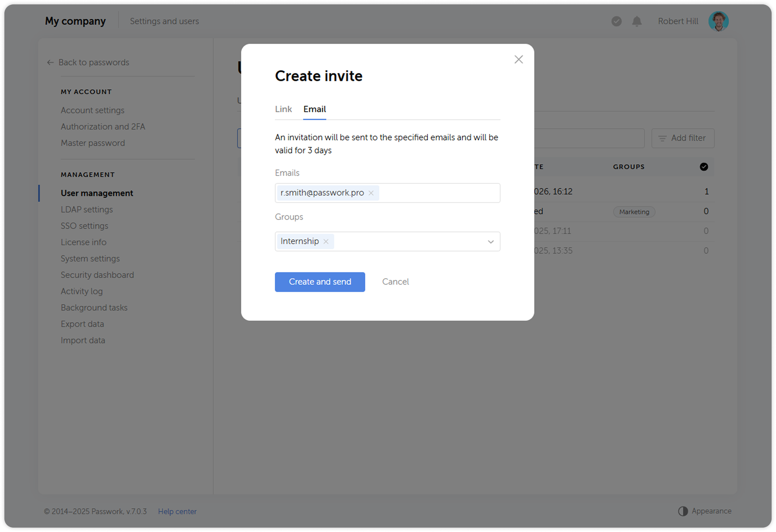This screenshot has height=532, width=776.
Task: Open LDAP settings
Action: point(87,210)
